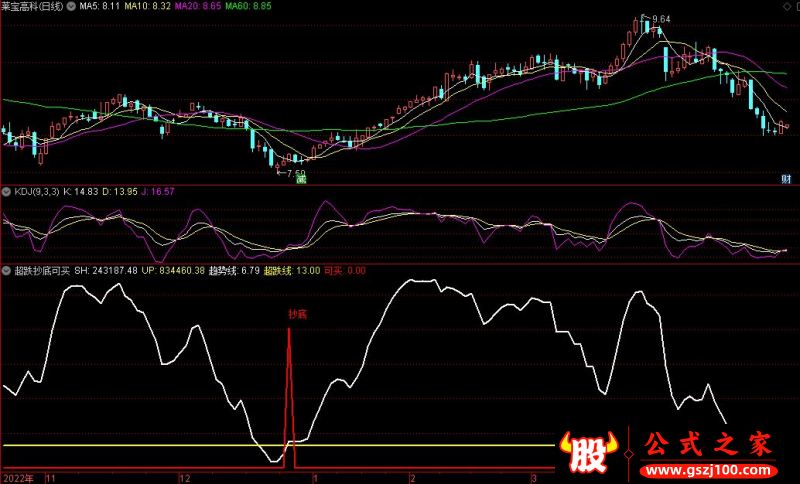This screenshot has height=484, width=800.
Task: Click the green 减 marker icon
Action: pos(302,178)
